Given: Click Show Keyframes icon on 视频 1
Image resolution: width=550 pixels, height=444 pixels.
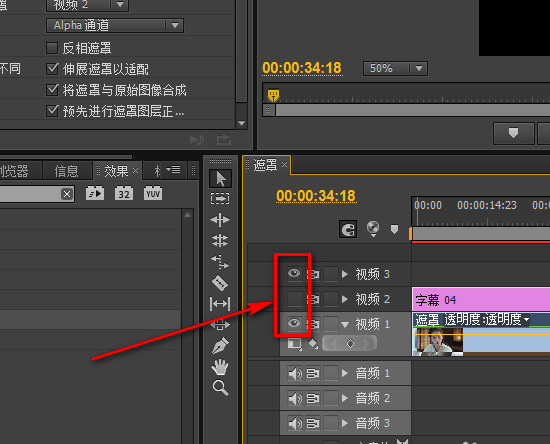Looking at the screenshot, I should click(313, 344).
